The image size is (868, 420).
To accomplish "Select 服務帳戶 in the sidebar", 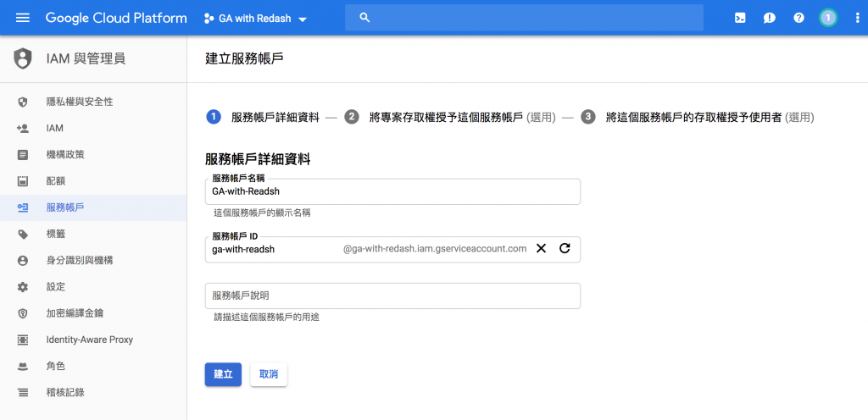I will pos(93,207).
